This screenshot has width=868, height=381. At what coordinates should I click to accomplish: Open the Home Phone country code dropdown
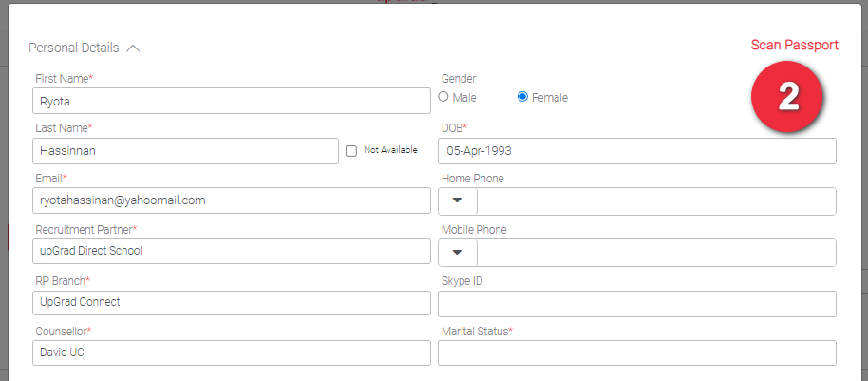458,201
